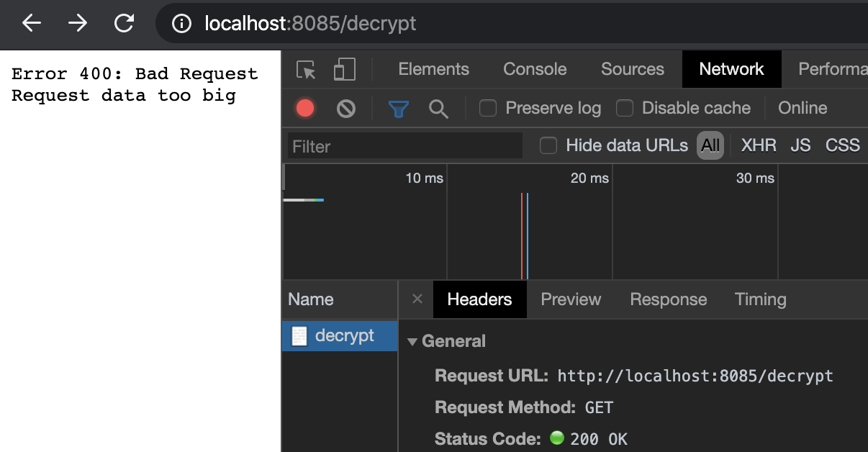The height and width of the screenshot is (452, 868).
Task: Select the XHR request filter
Action: click(758, 145)
